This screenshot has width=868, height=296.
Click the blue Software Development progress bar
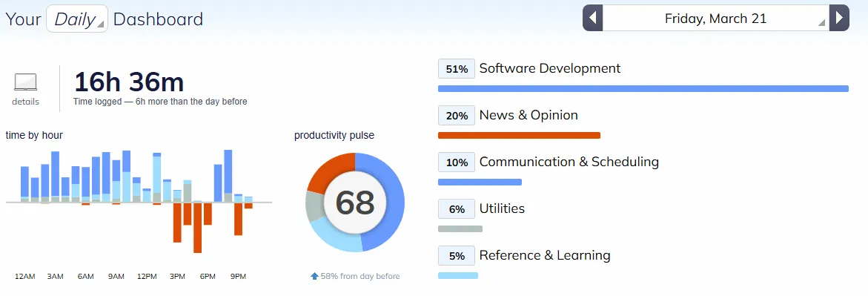click(643, 89)
